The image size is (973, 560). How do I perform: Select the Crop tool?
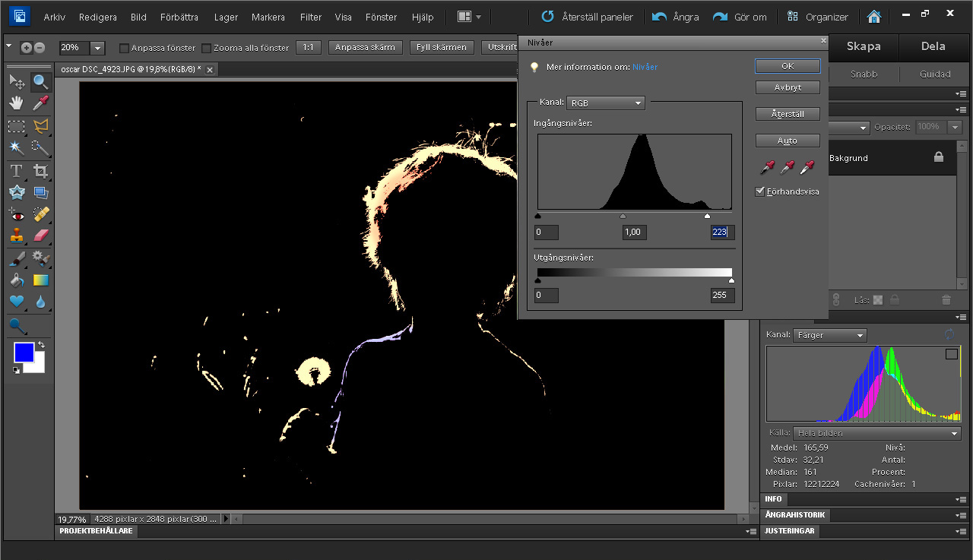(41, 171)
